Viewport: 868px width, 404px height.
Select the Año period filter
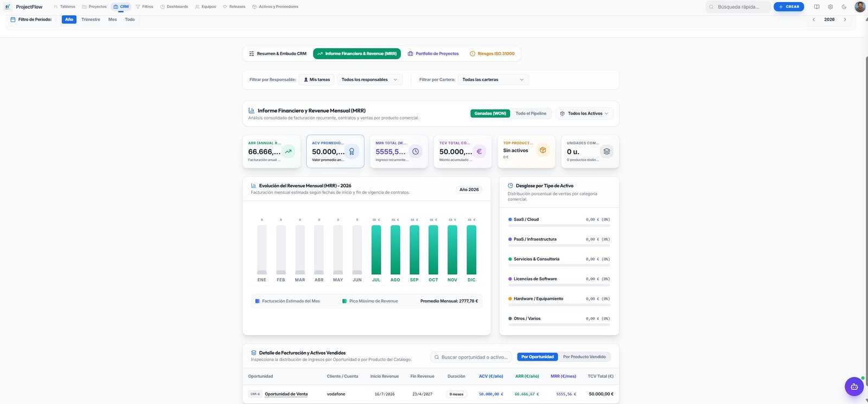(69, 20)
